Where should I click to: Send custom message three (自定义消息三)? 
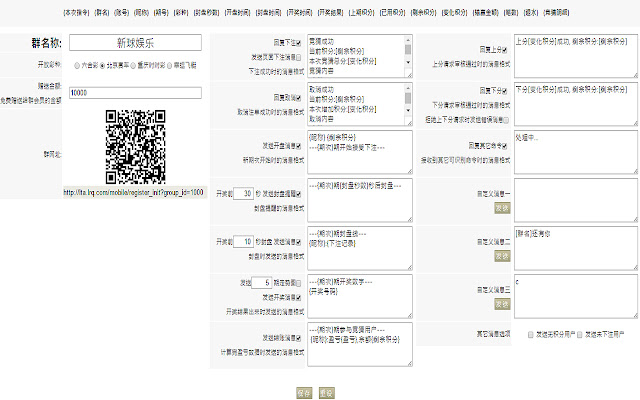coord(502,304)
